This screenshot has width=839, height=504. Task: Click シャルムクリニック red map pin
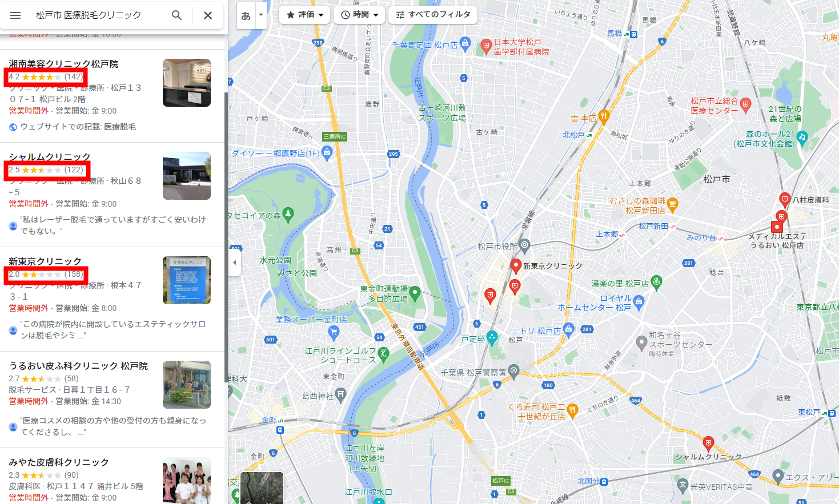coord(708,443)
